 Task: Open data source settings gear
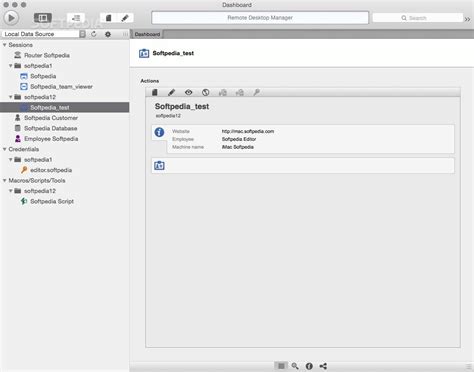pos(108,34)
